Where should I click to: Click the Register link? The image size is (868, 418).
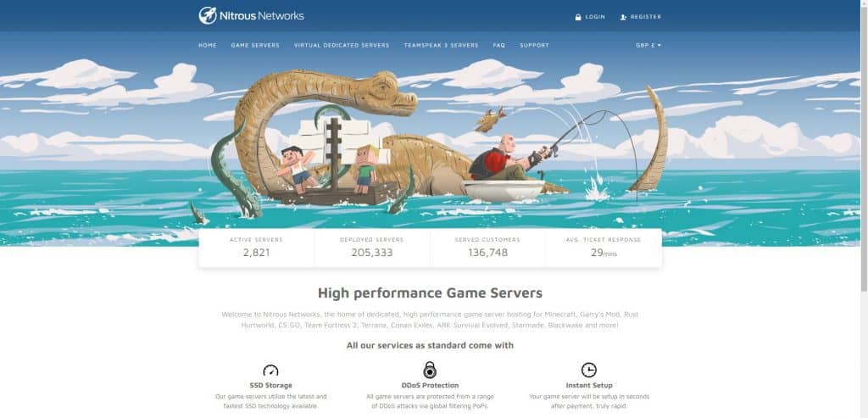point(645,17)
